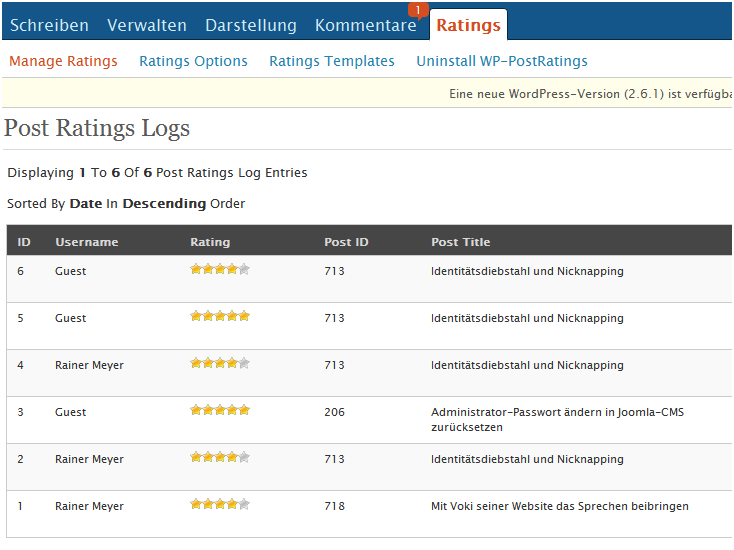Select username Guest in row ID 6
Image resolution: width=734 pixels, height=550 pixels.
[x=71, y=271]
